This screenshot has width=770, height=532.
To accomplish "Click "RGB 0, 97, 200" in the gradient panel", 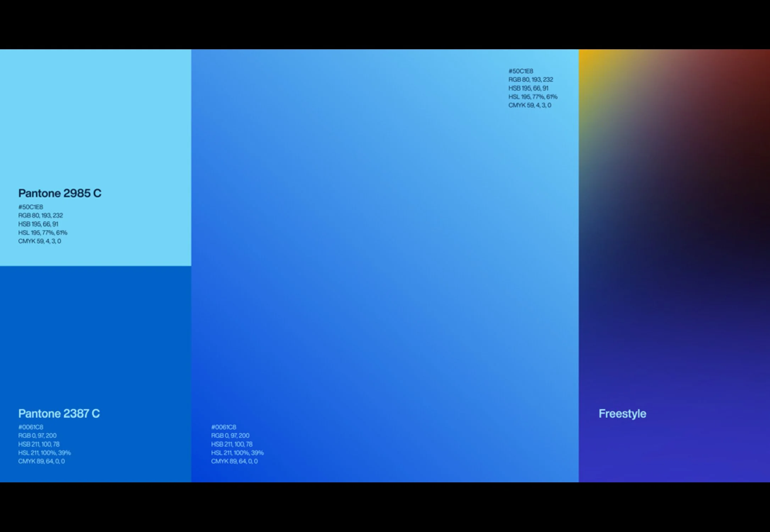I will (231, 436).
